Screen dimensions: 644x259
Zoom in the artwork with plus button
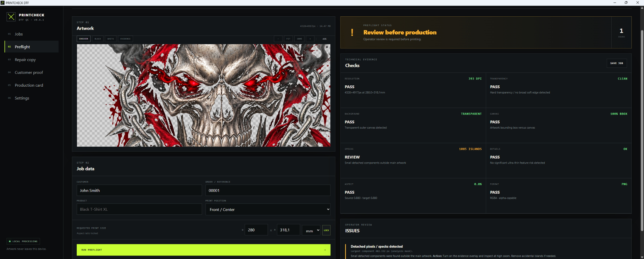(310, 39)
